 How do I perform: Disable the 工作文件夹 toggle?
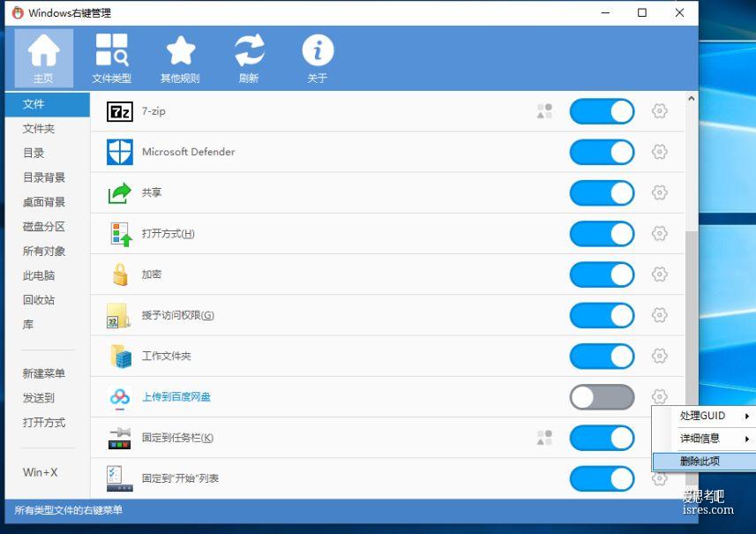[602, 357]
